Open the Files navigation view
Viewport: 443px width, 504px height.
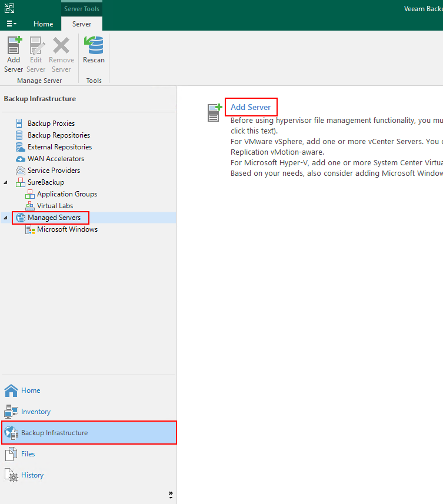28,454
